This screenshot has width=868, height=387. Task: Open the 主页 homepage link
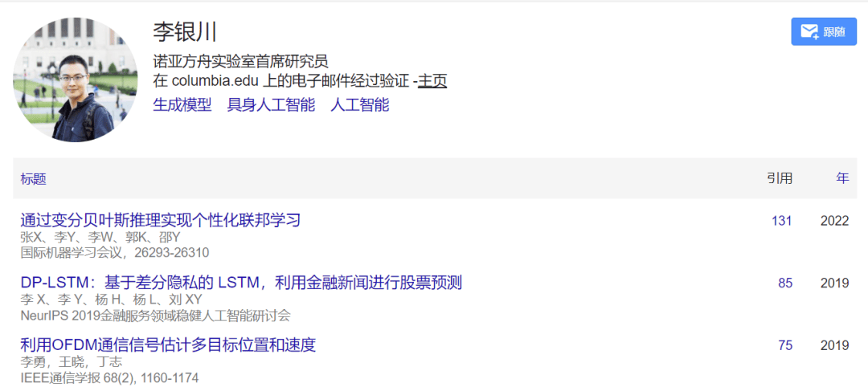pyautogui.click(x=432, y=81)
